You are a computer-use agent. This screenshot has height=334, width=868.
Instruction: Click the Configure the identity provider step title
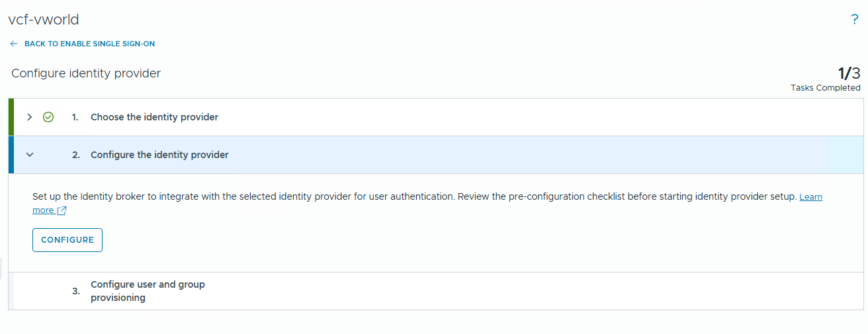[159, 155]
